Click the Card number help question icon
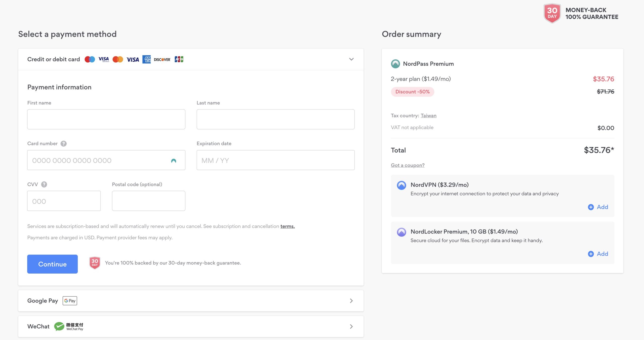 (x=64, y=143)
